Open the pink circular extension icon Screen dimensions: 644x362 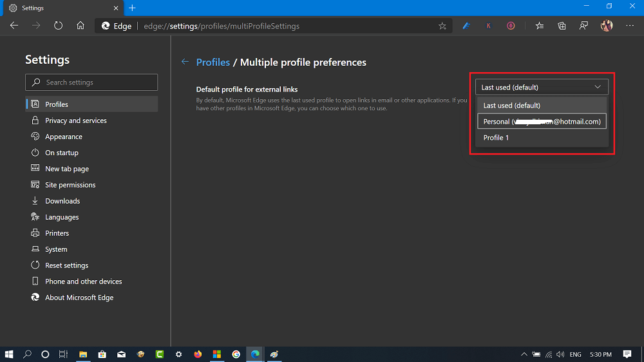pyautogui.click(x=511, y=26)
